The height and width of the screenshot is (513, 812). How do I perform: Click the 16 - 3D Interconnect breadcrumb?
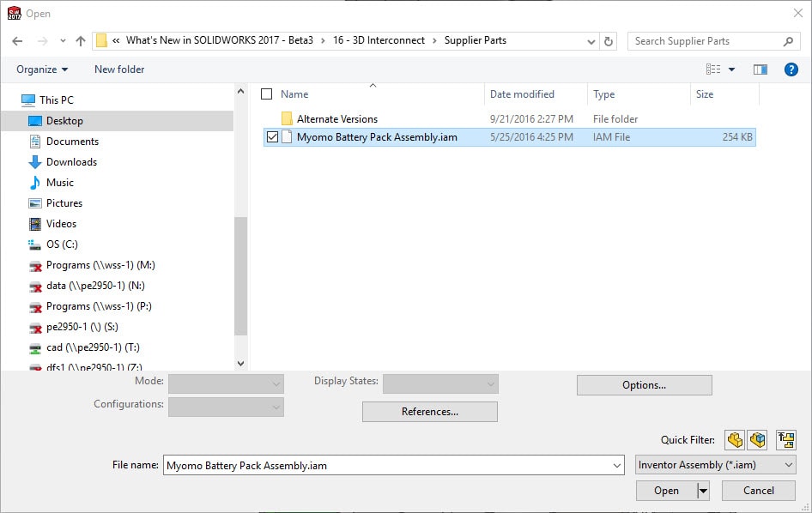[379, 40]
